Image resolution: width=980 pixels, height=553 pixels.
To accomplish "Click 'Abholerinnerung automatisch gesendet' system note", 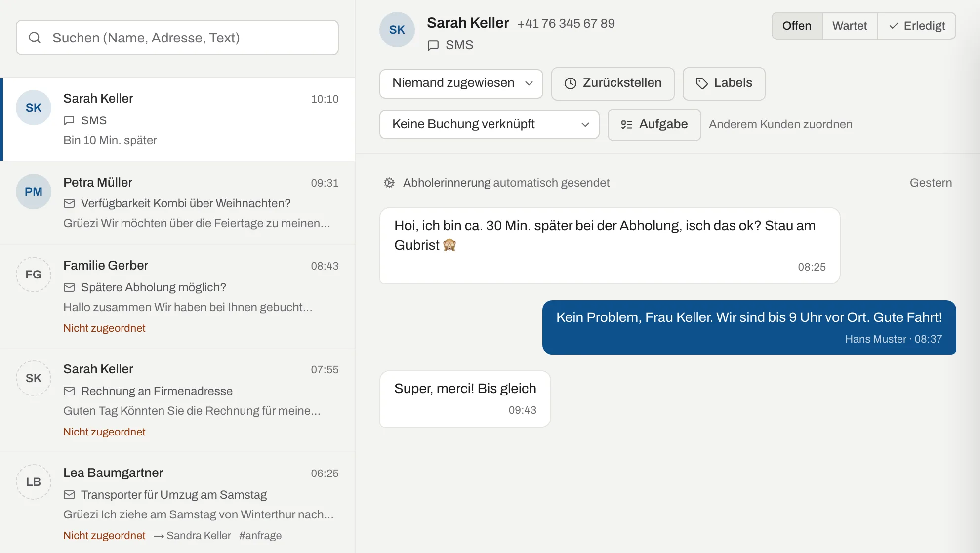I will tap(506, 183).
